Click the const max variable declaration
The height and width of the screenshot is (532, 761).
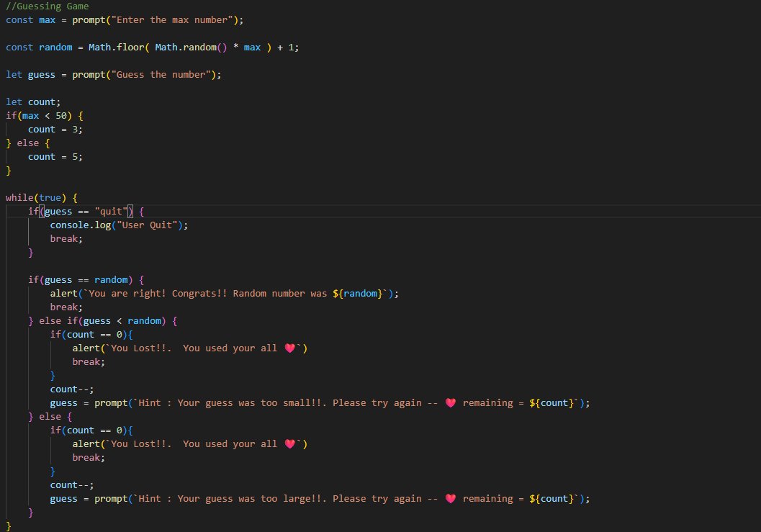pyautogui.click(x=32, y=19)
